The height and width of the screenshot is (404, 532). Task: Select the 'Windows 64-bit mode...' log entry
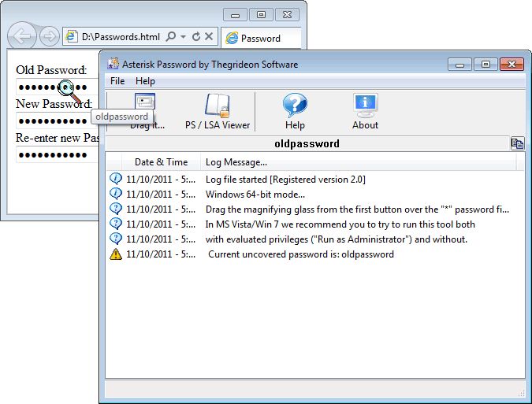click(314, 195)
